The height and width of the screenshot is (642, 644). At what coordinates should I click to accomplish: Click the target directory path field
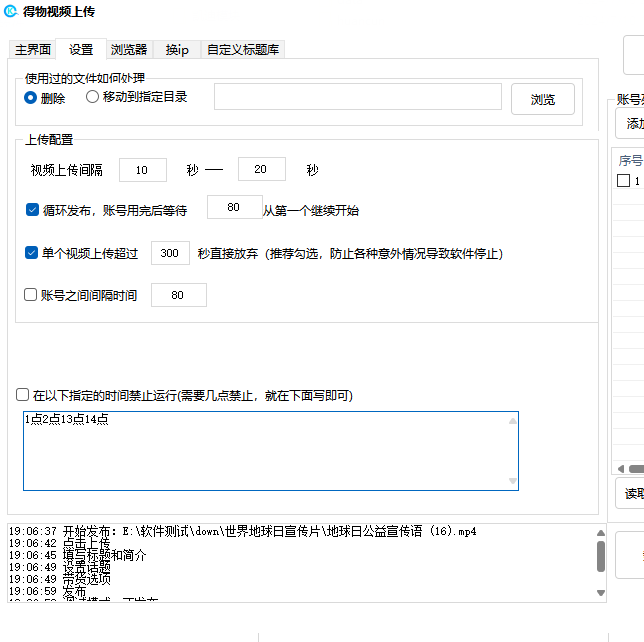358,97
